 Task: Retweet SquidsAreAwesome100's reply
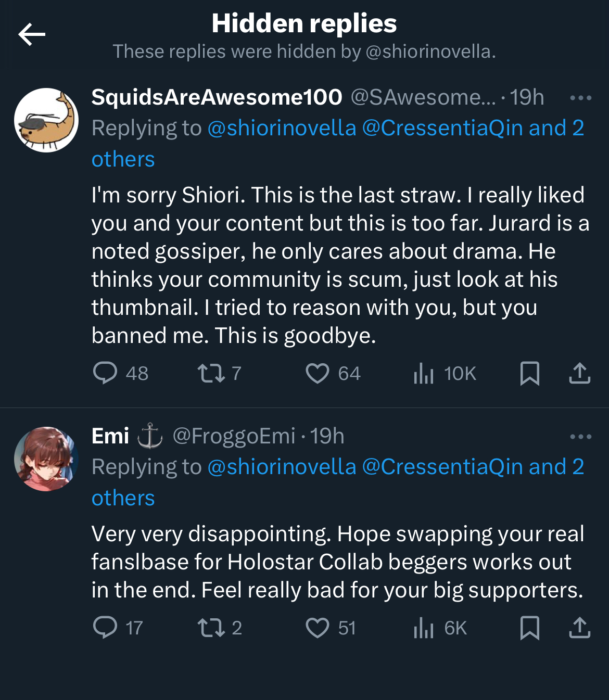[211, 373]
